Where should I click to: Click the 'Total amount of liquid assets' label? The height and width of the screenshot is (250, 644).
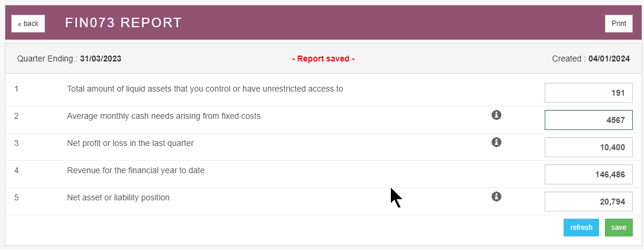tap(205, 89)
